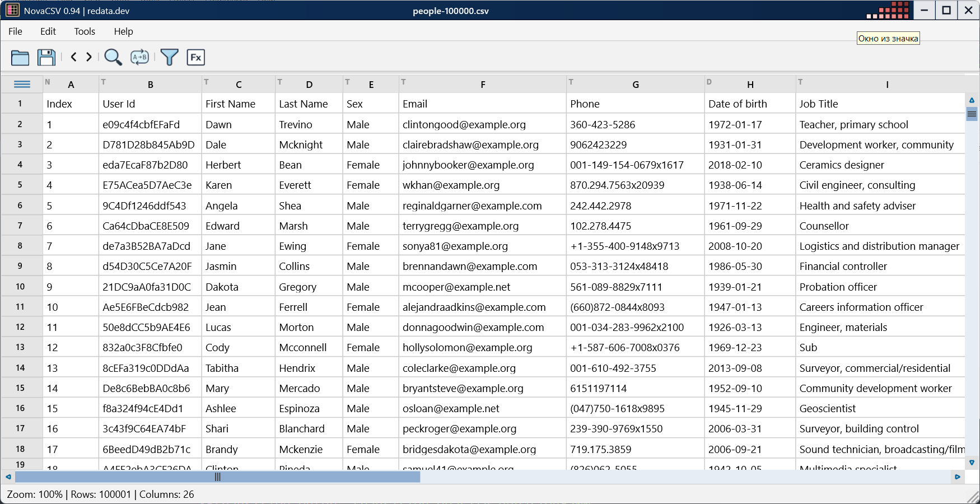The width and height of the screenshot is (980, 504).
Task: Click column type indicator N on column A
Action: click(48, 82)
